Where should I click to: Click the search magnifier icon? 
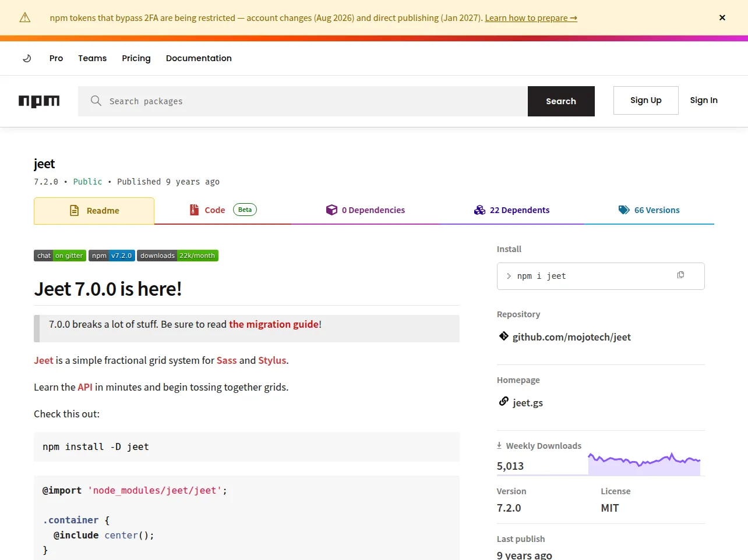96,101
